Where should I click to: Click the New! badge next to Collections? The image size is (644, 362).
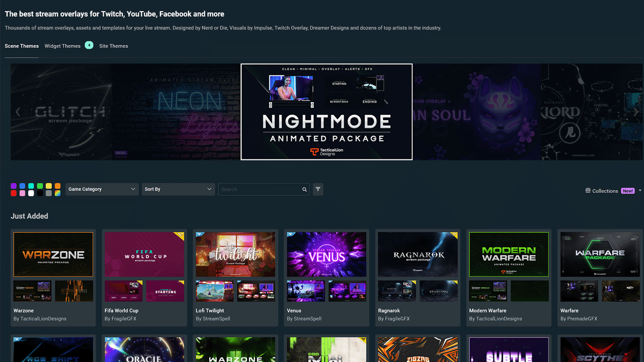pyautogui.click(x=628, y=191)
